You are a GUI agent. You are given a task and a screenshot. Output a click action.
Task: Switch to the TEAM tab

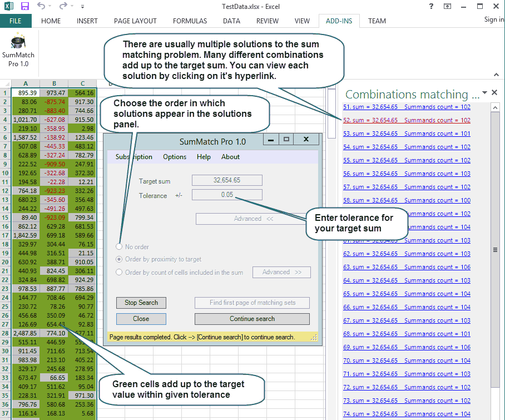[377, 21]
